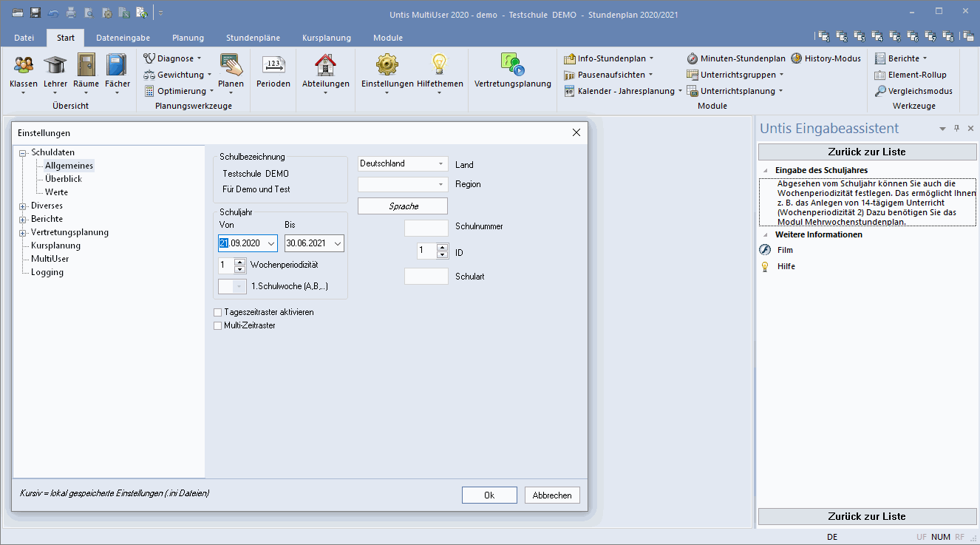The height and width of the screenshot is (545, 980).
Task: Click the undo arrow in quick access bar
Action: pyautogui.click(x=53, y=13)
